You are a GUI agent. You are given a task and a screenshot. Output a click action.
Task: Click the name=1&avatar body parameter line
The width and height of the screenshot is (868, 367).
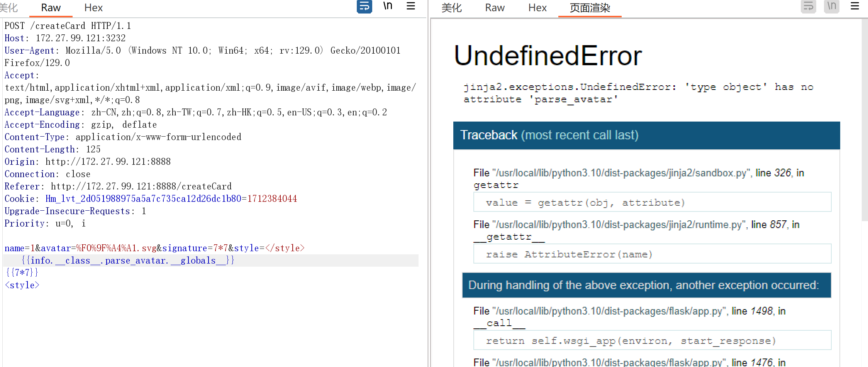coord(154,248)
